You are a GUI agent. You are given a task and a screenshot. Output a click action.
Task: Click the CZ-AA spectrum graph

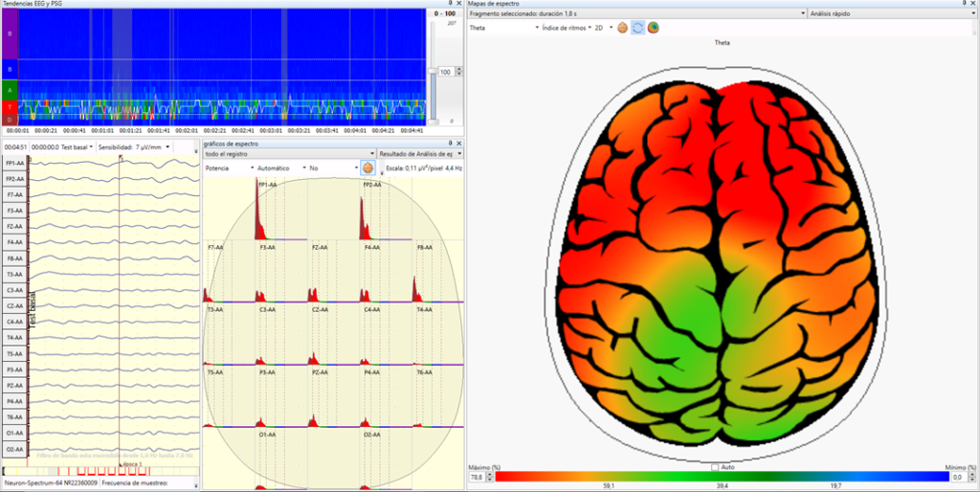click(334, 336)
